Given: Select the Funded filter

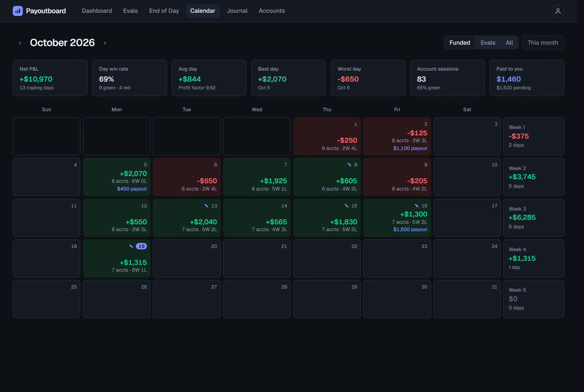Looking at the screenshot, I should [460, 42].
